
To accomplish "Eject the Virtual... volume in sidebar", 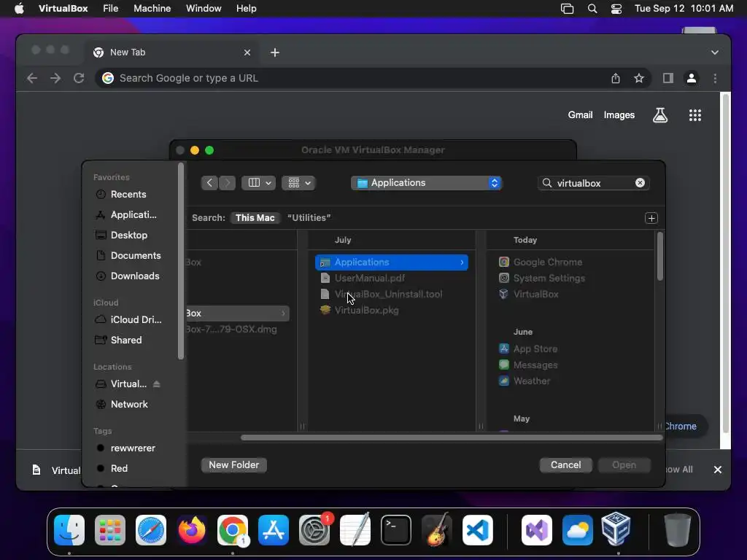I will click(157, 384).
